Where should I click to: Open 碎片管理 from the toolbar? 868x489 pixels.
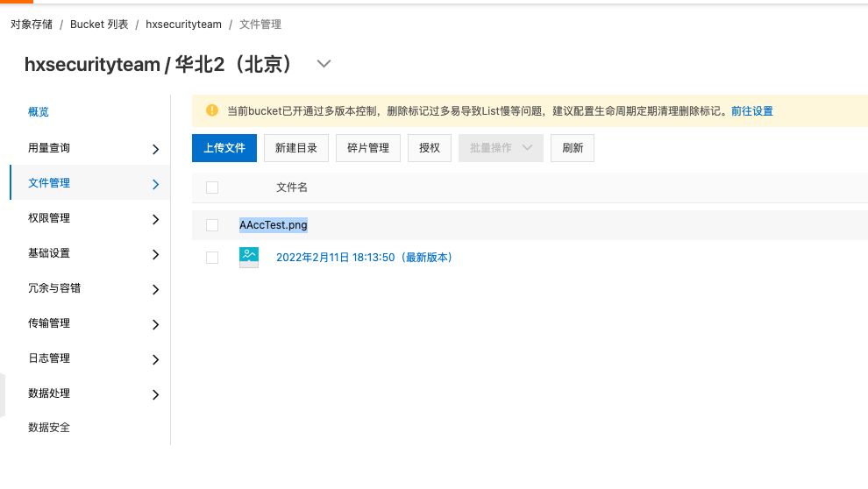click(368, 148)
